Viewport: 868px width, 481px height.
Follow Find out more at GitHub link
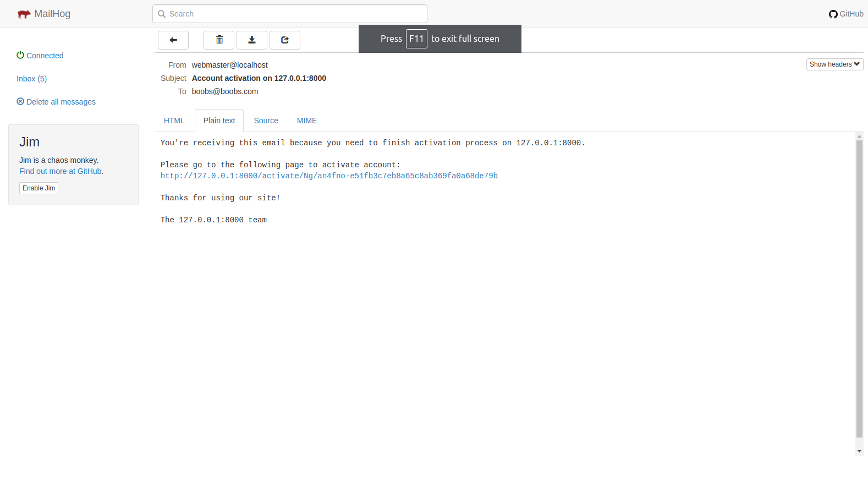click(61, 171)
